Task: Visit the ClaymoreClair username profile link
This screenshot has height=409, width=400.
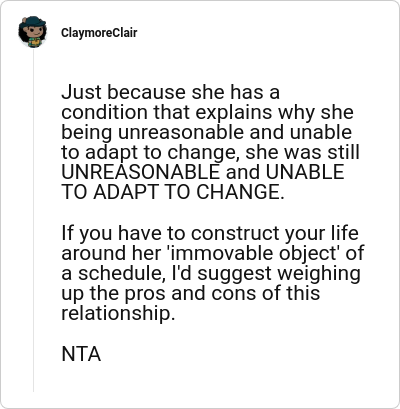Action: tap(99, 33)
